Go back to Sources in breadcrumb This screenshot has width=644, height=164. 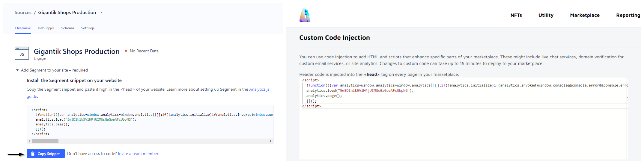pyautogui.click(x=23, y=13)
